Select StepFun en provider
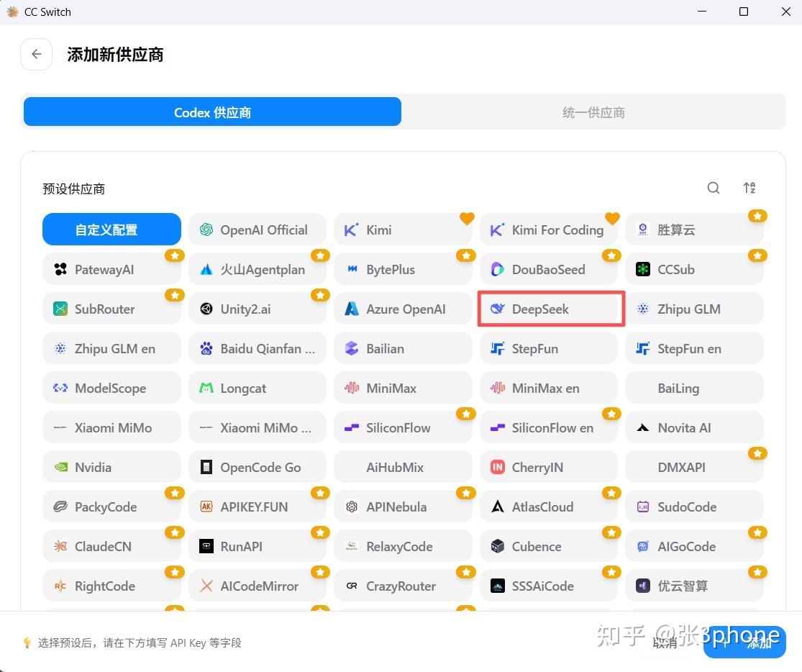 tap(694, 348)
